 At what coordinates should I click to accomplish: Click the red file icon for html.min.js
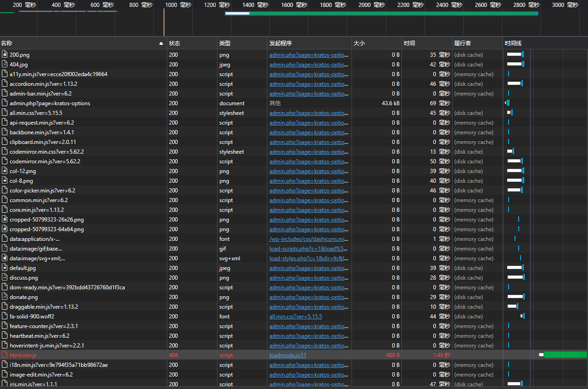(5, 355)
